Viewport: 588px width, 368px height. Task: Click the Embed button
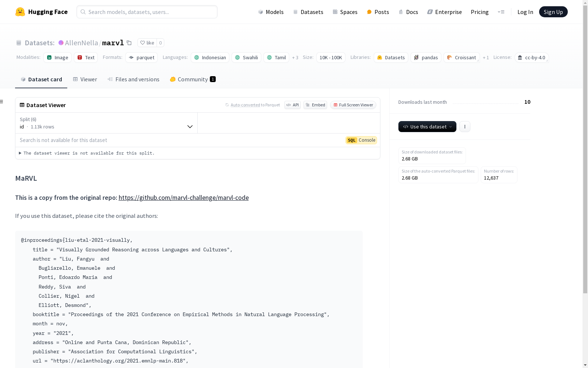coord(315,105)
